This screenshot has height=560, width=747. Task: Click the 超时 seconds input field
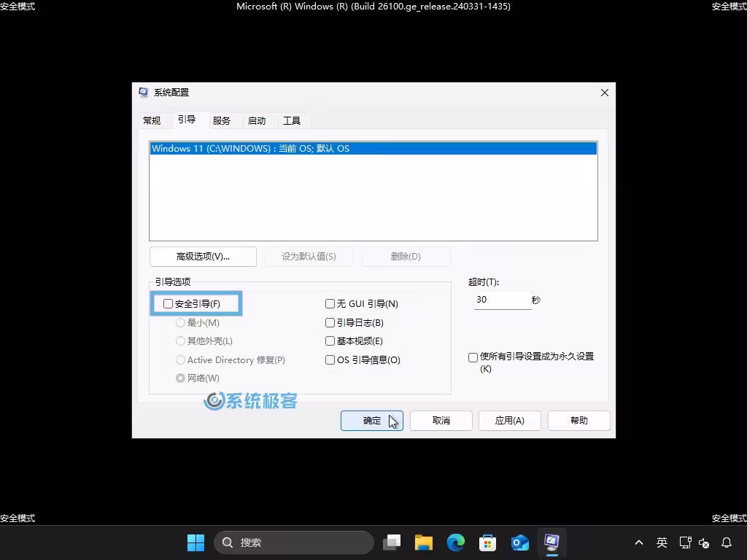[501, 300]
